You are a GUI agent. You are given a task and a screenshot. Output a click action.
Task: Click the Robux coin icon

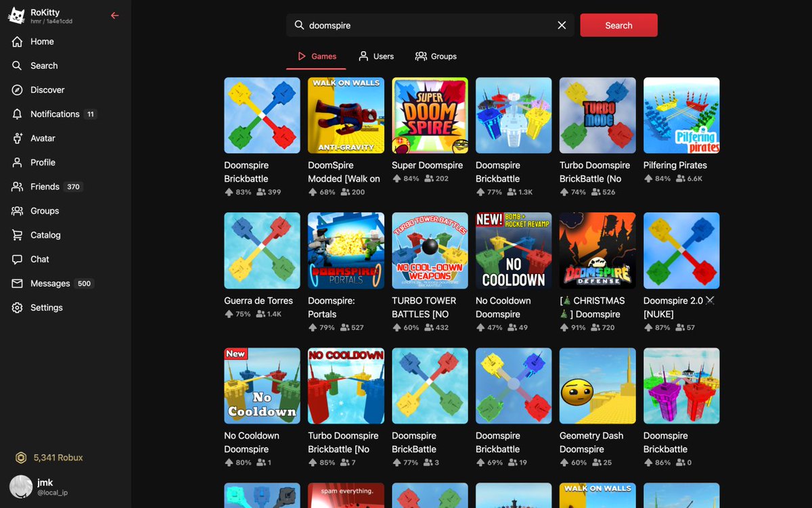[x=22, y=458]
